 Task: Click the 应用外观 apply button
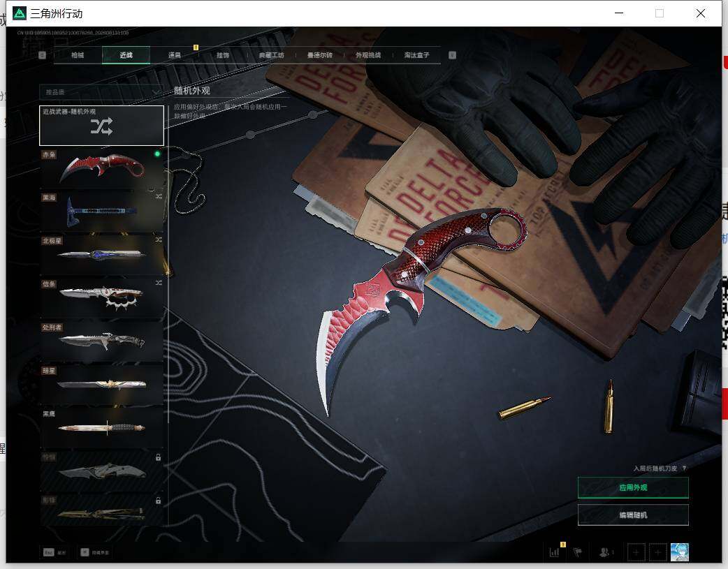pos(633,487)
